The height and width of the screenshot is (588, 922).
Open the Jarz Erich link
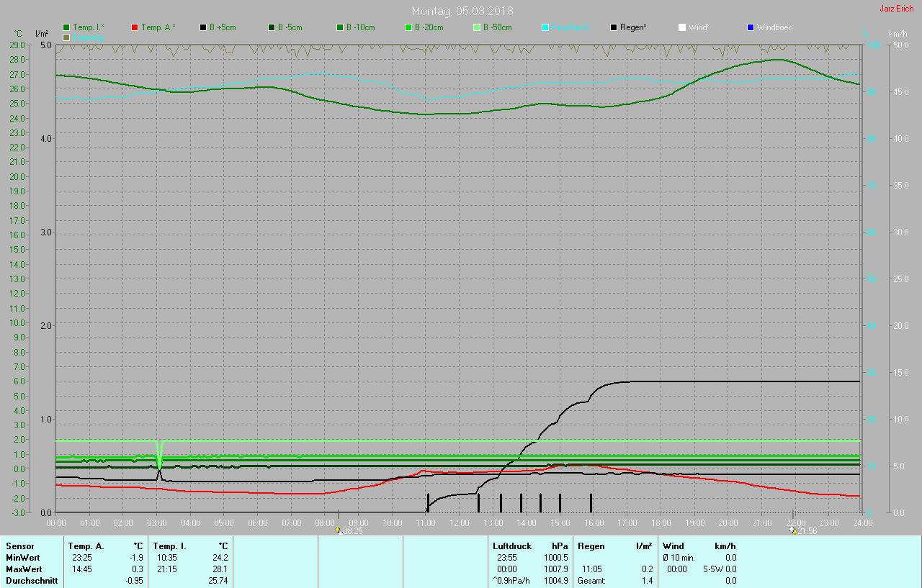pyautogui.click(x=896, y=9)
